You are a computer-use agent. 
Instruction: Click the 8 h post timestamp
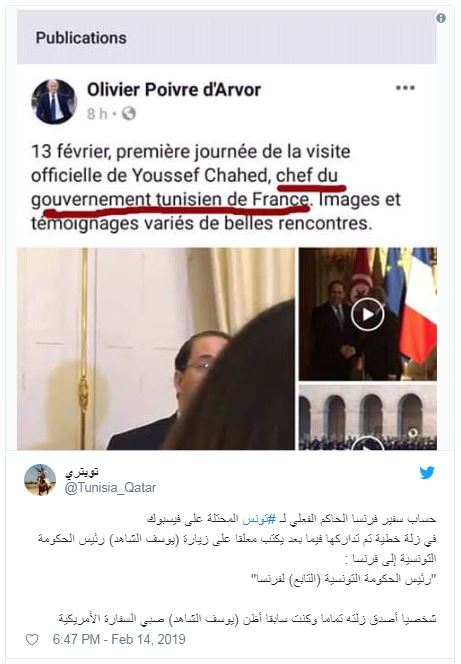97,114
